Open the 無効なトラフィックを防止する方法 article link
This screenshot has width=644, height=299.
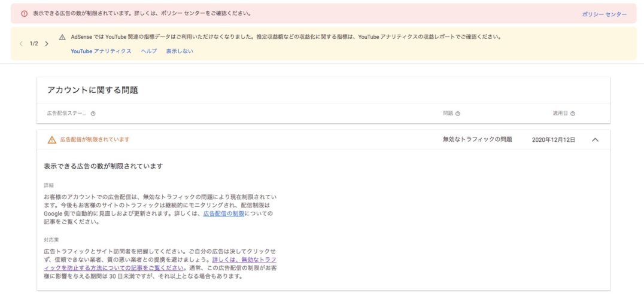point(160,264)
